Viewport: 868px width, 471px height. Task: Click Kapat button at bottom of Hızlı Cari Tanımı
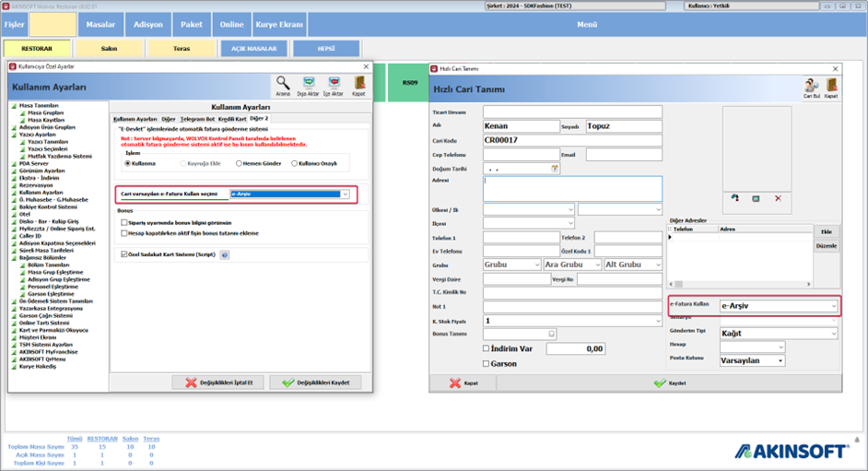(x=463, y=383)
